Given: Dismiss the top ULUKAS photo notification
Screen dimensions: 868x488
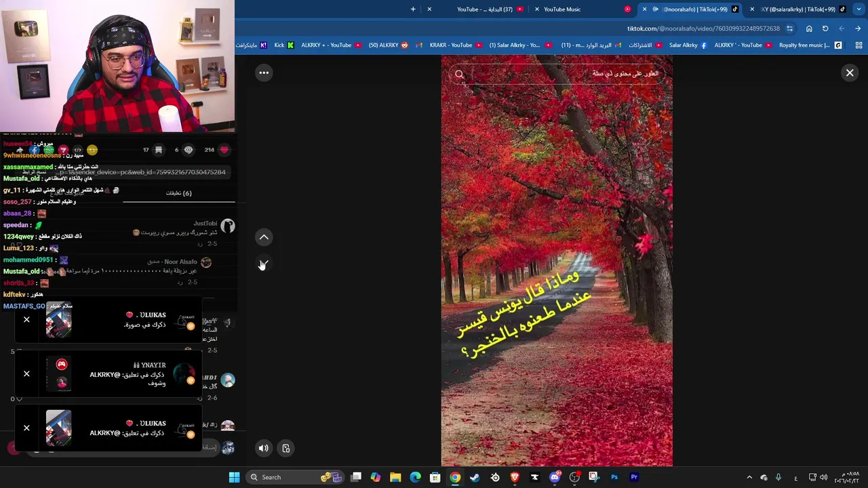Looking at the screenshot, I should coord(26,319).
